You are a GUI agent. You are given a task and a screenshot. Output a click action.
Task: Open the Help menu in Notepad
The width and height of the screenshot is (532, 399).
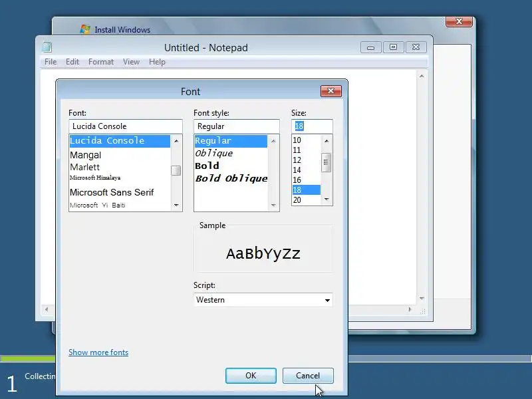157,62
